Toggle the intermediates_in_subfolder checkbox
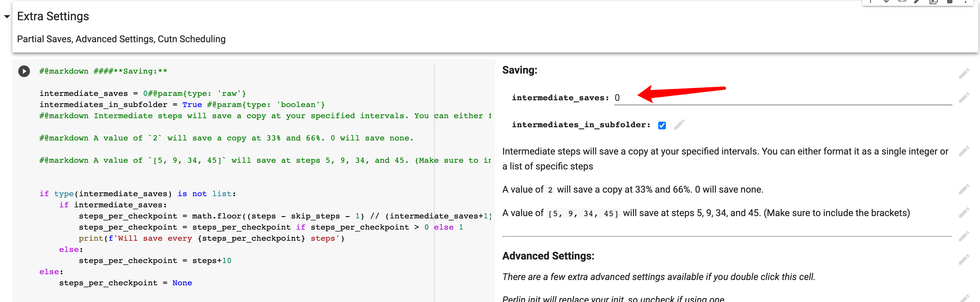Screen dimensions: 980x302 click(x=662, y=125)
